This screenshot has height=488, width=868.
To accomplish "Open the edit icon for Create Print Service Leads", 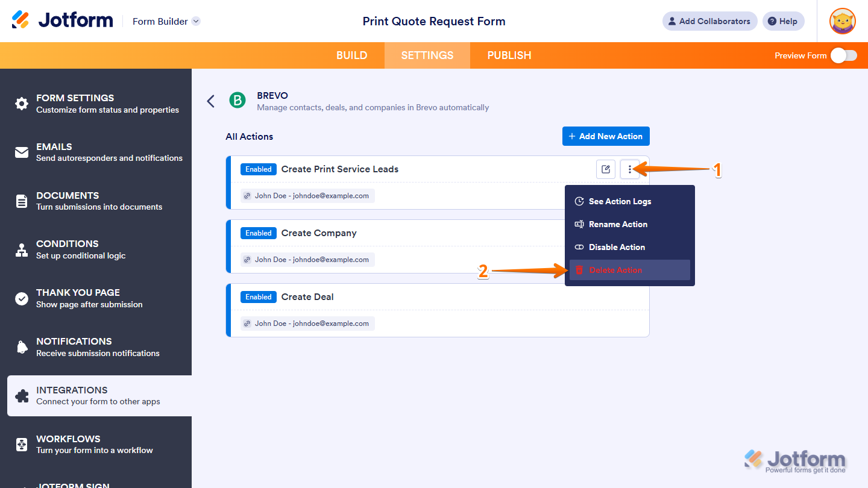I will [x=606, y=169].
